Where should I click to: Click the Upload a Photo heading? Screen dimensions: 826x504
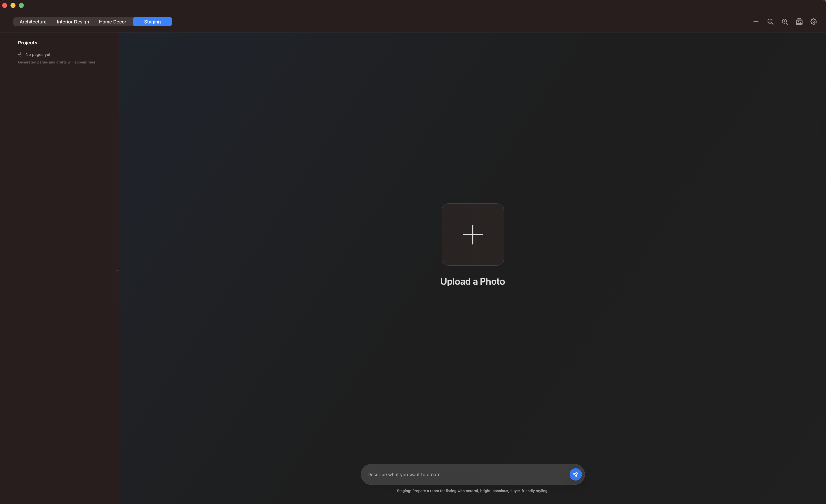pos(473,281)
